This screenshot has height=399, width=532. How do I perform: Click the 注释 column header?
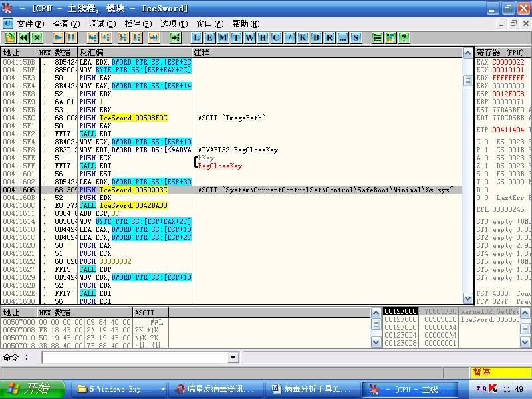coord(327,53)
